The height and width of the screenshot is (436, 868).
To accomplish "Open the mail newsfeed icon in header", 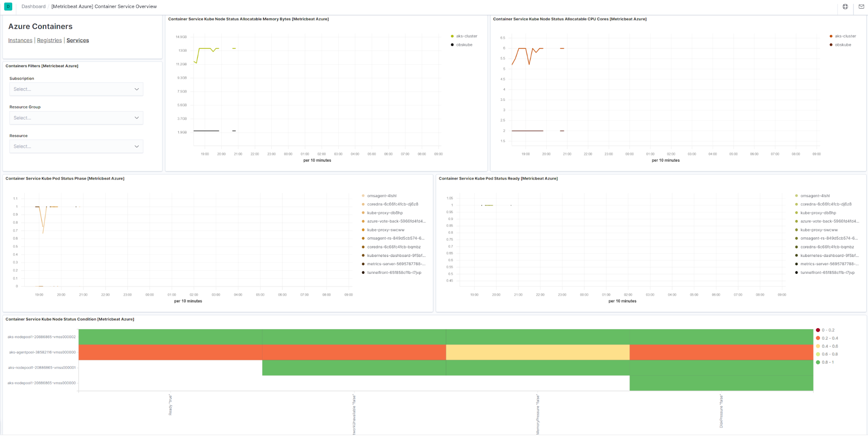I will [861, 7].
